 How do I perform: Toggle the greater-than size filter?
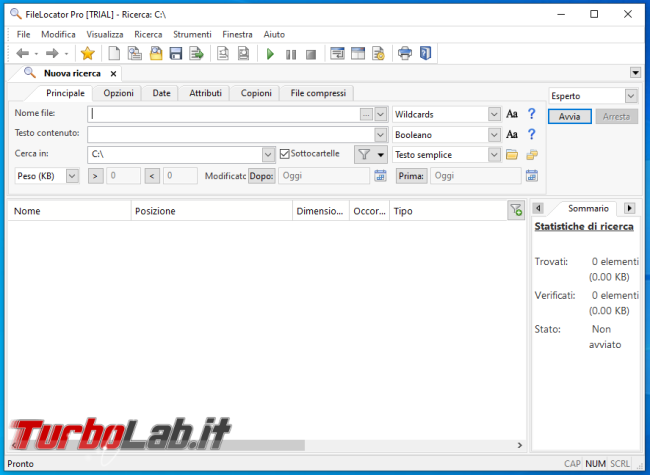point(95,176)
